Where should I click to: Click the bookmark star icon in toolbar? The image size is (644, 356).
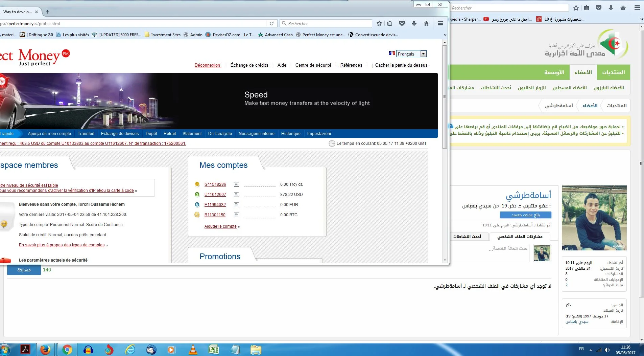pyautogui.click(x=379, y=23)
